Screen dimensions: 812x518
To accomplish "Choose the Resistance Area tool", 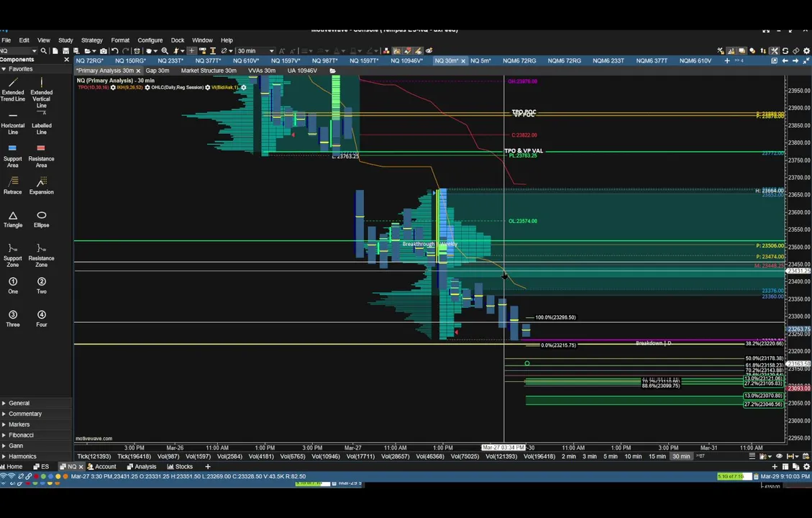I will pyautogui.click(x=42, y=156).
